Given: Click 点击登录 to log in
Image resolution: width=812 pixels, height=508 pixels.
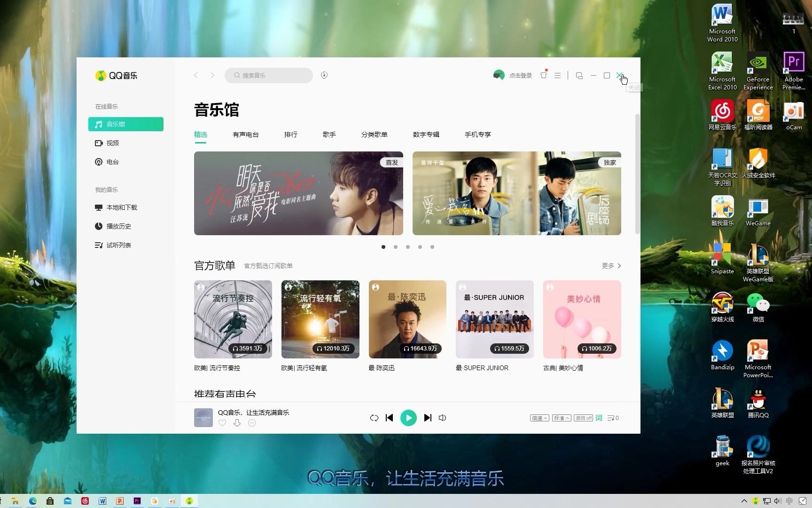Looking at the screenshot, I should coord(521,76).
